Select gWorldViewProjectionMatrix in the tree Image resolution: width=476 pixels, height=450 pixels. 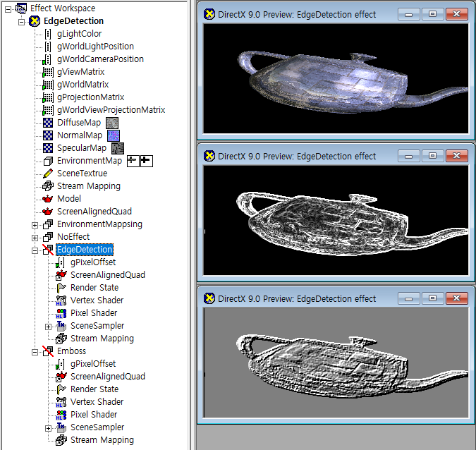(111, 110)
